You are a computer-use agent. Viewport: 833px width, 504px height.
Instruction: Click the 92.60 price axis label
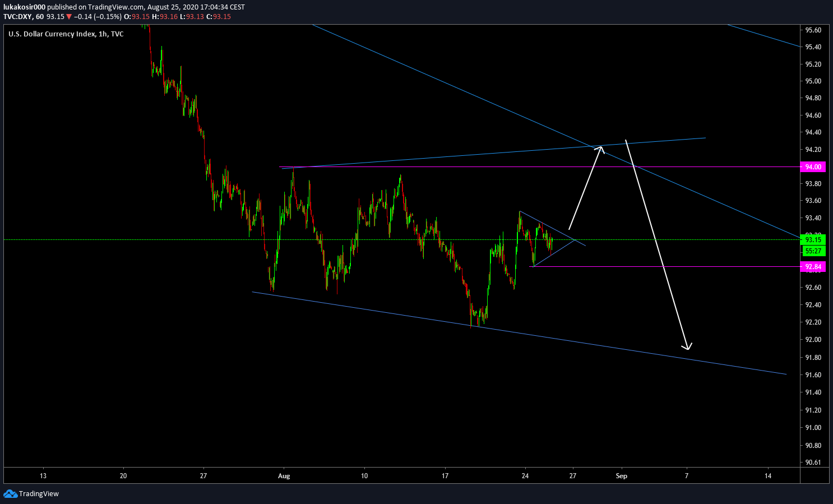(x=813, y=288)
